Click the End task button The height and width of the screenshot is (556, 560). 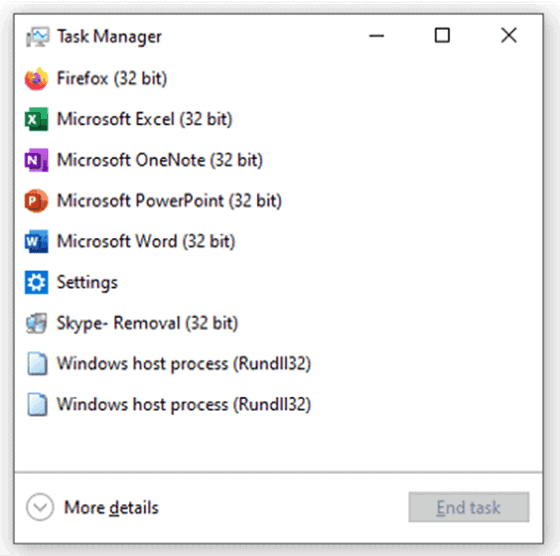(x=469, y=507)
